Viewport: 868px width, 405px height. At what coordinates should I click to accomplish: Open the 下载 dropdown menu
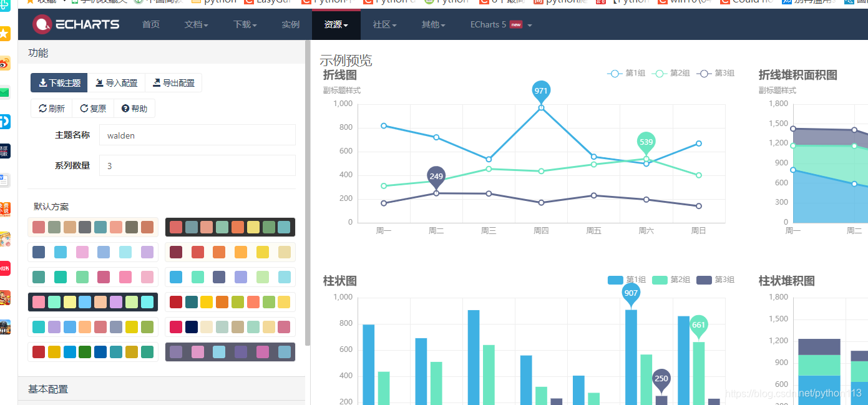pyautogui.click(x=245, y=24)
